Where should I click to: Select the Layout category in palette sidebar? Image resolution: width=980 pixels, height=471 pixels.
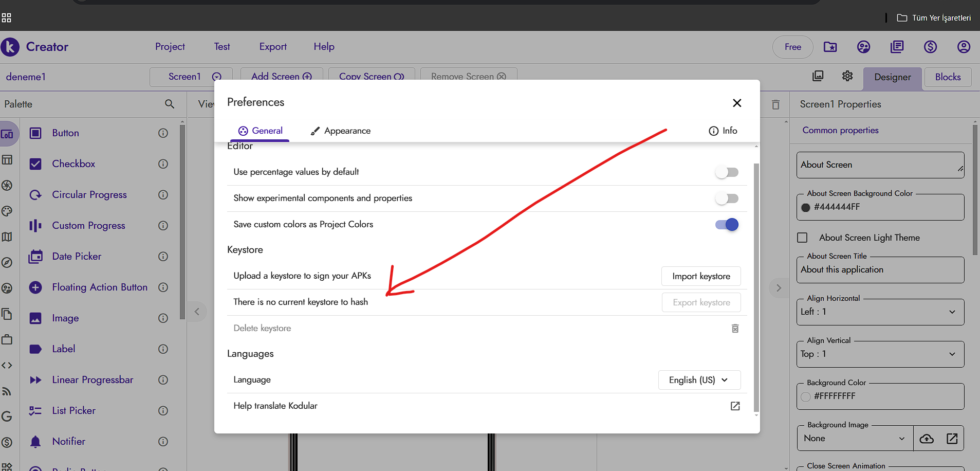tap(7, 160)
